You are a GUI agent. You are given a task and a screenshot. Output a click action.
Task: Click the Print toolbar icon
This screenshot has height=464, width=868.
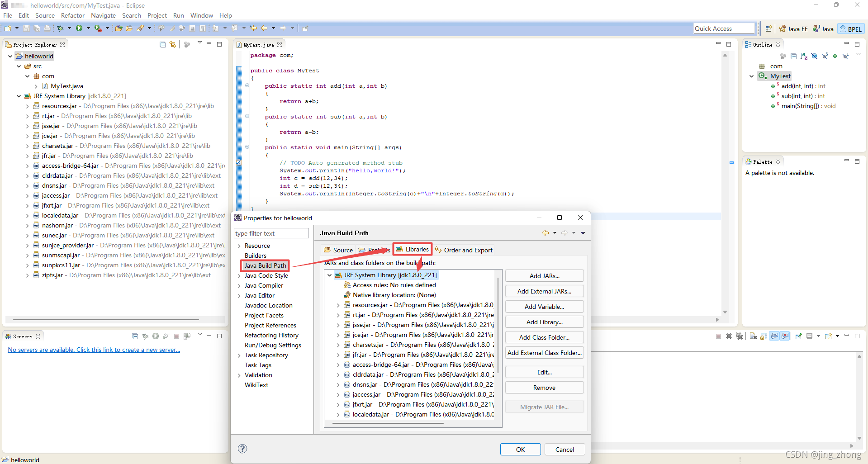point(47,28)
